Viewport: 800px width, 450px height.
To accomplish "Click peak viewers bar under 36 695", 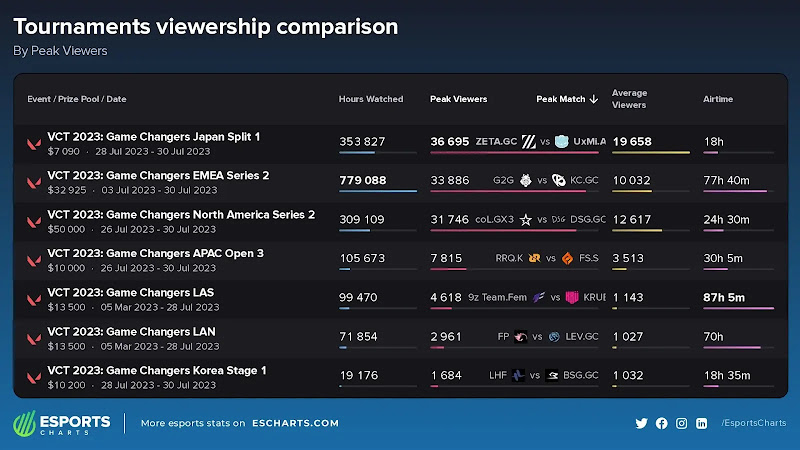I will pos(514,153).
